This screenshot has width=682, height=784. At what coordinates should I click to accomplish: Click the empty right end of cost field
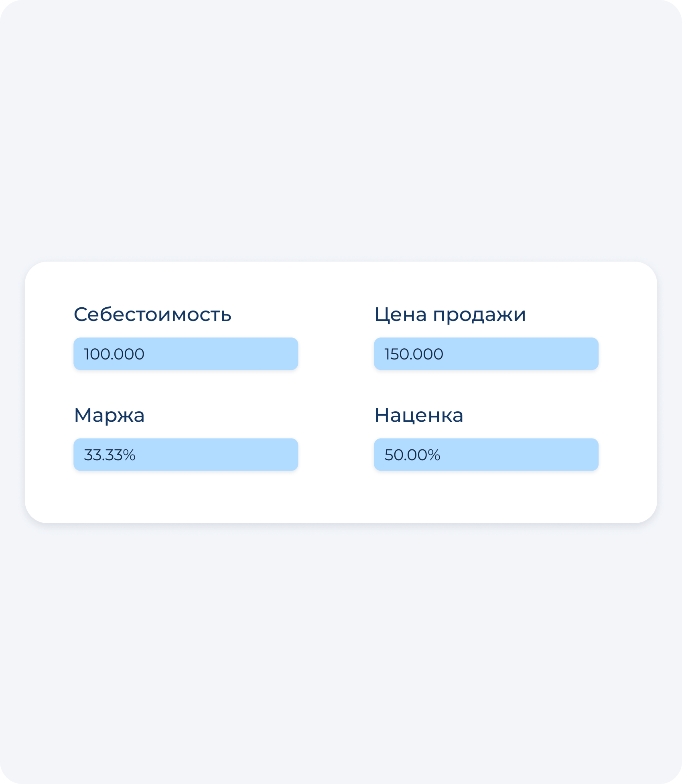277,354
